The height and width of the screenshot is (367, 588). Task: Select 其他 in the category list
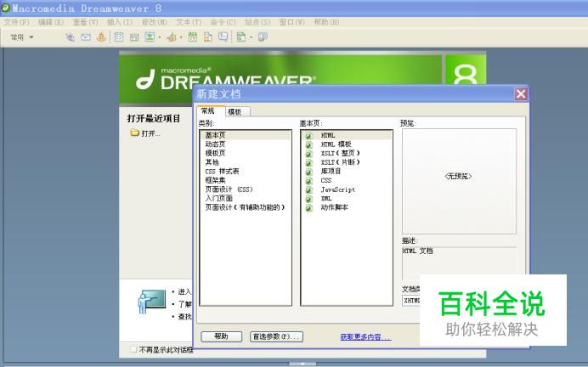[246, 162]
